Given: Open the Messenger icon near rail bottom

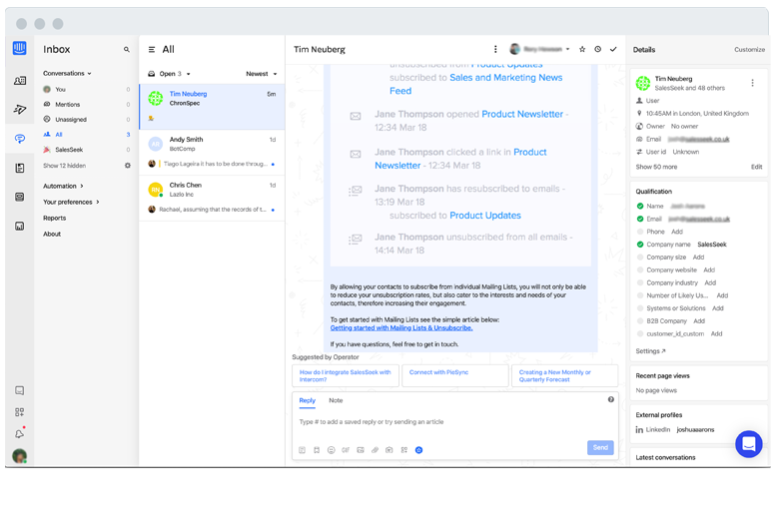Looking at the screenshot, I should [19, 390].
